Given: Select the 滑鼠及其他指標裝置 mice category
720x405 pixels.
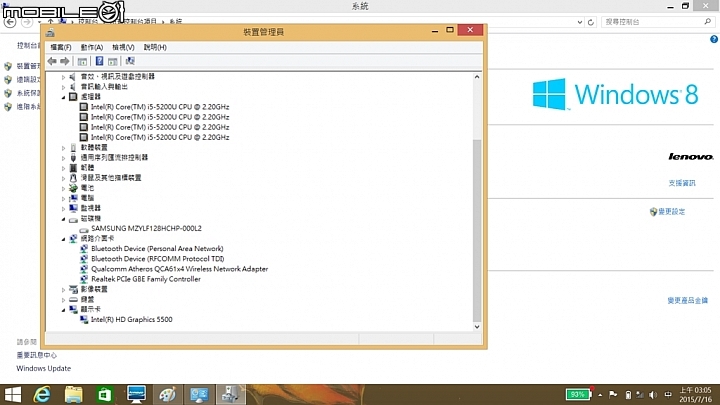Looking at the screenshot, I should (111, 178).
